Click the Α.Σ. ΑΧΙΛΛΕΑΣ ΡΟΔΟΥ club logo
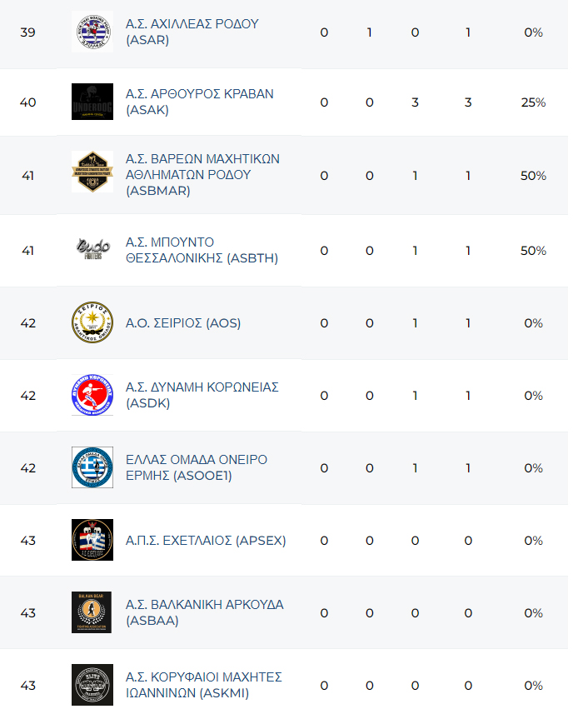Image resolution: width=588 pixels, height=719 pixels. tap(92, 32)
